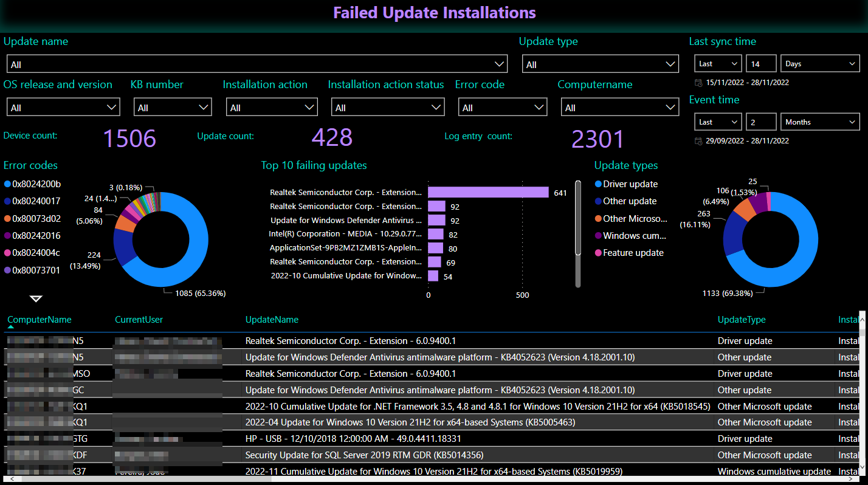The image size is (868, 485).
Task: Click calendar icon beside 15/11/2022 sync date range
Action: [698, 83]
